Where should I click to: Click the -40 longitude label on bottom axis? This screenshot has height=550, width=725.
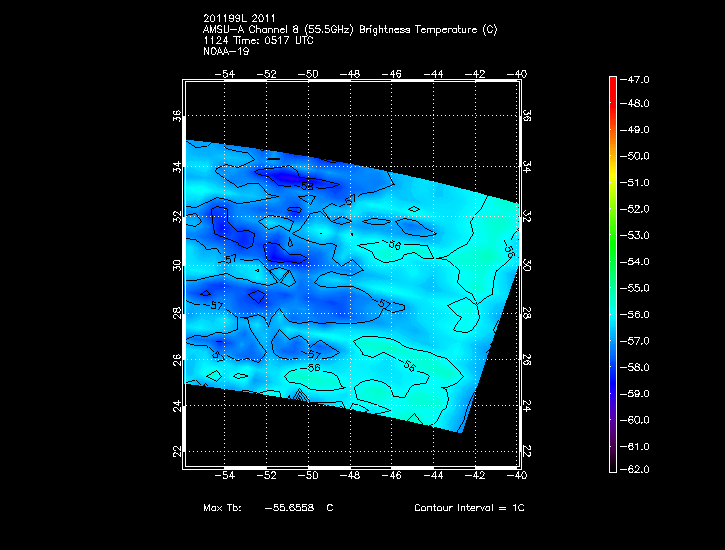click(x=516, y=475)
